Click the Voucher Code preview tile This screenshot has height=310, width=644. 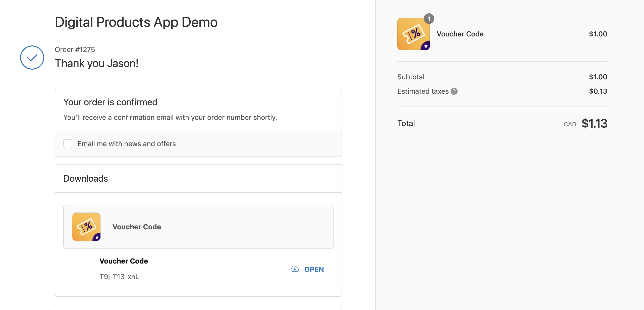pos(198,227)
